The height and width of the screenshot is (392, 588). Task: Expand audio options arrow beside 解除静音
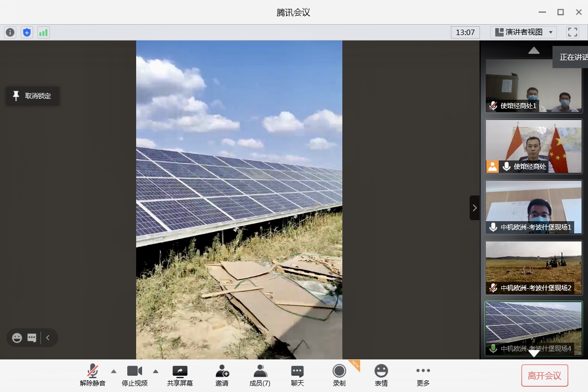click(113, 371)
